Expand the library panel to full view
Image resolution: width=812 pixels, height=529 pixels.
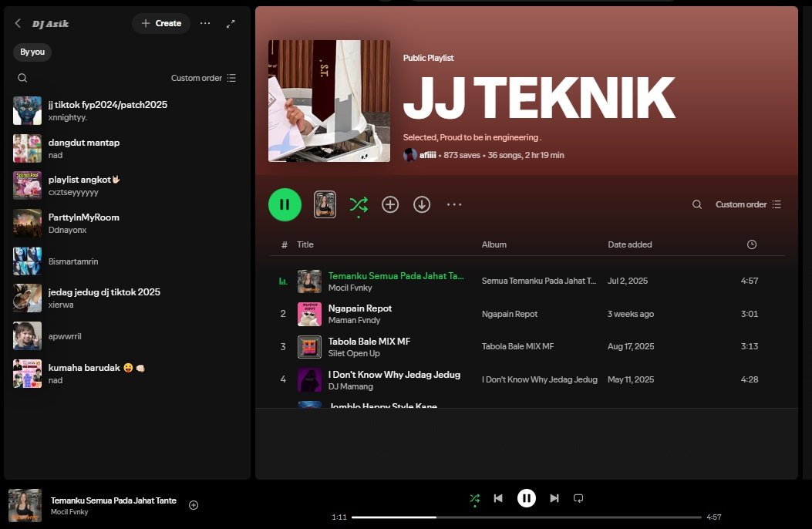231,23
